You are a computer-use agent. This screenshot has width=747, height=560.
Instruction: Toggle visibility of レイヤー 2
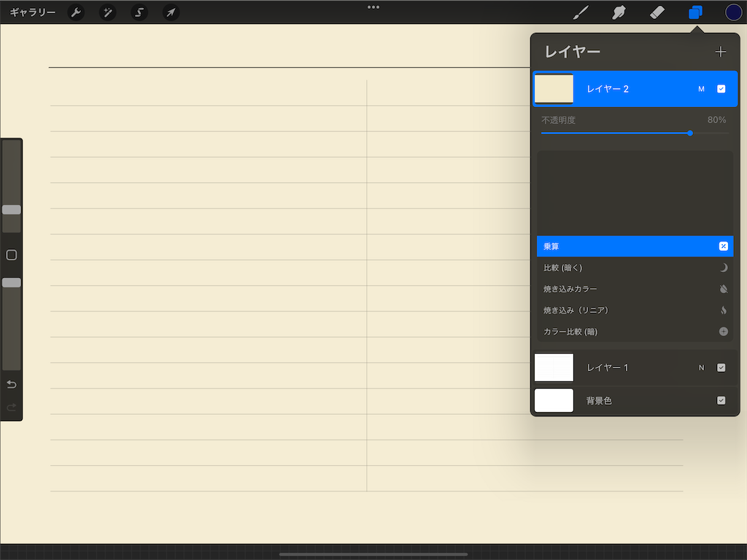(721, 88)
